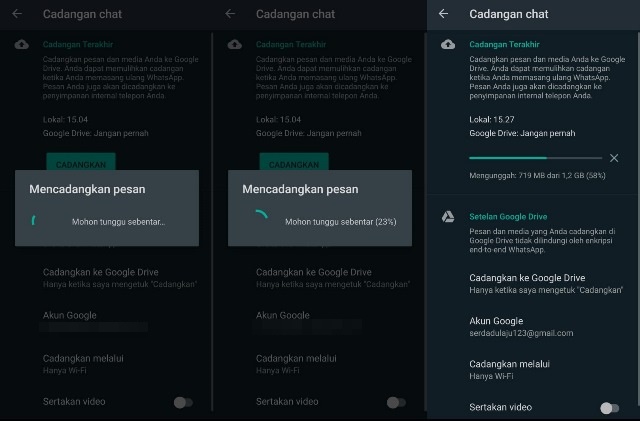Viewport: 640px width, 421px height.
Task: Click Lokal: 15.04 on the left screen
Action: [x=65, y=120]
